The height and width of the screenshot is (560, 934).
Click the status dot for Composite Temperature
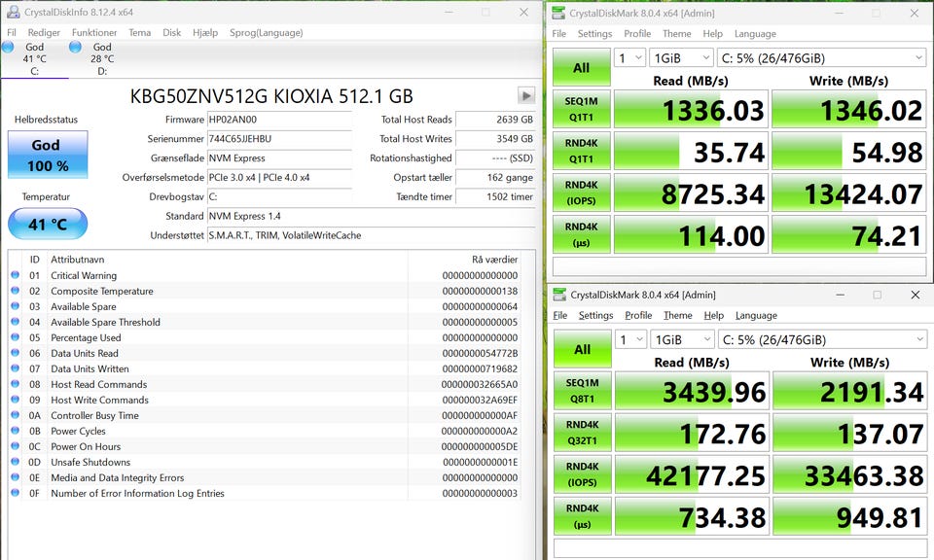click(16, 291)
